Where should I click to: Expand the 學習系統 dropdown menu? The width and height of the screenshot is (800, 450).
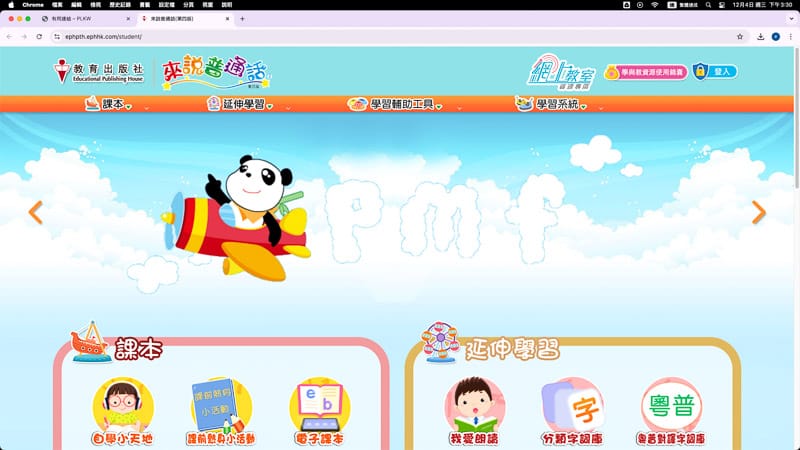click(x=553, y=104)
